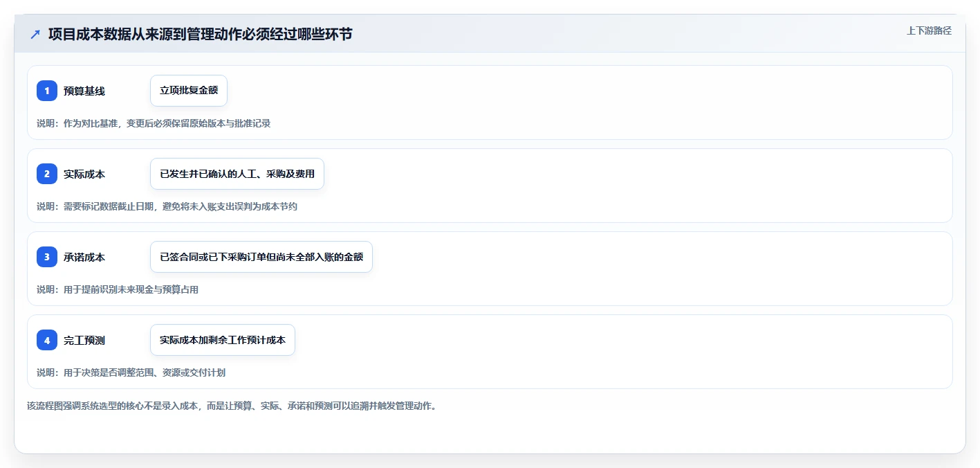Click the 完工预测 step label
The image size is (980, 468).
(x=84, y=340)
